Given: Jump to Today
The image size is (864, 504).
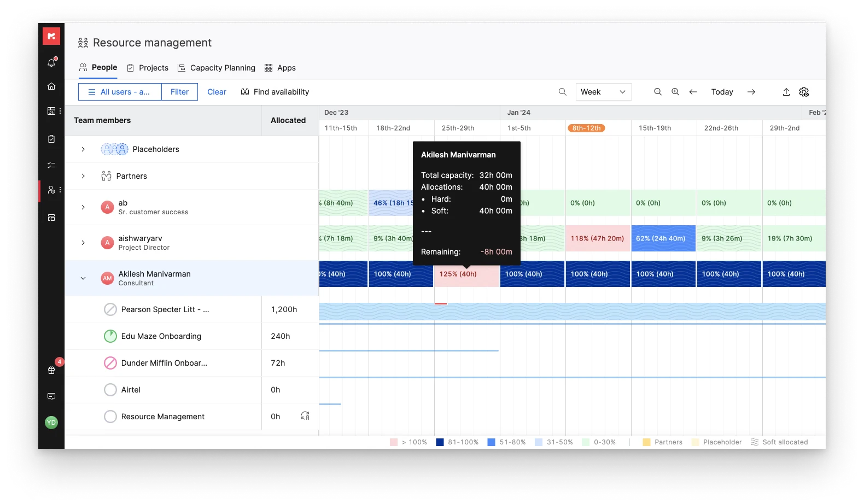Looking at the screenshot, I should coord(722,92).
